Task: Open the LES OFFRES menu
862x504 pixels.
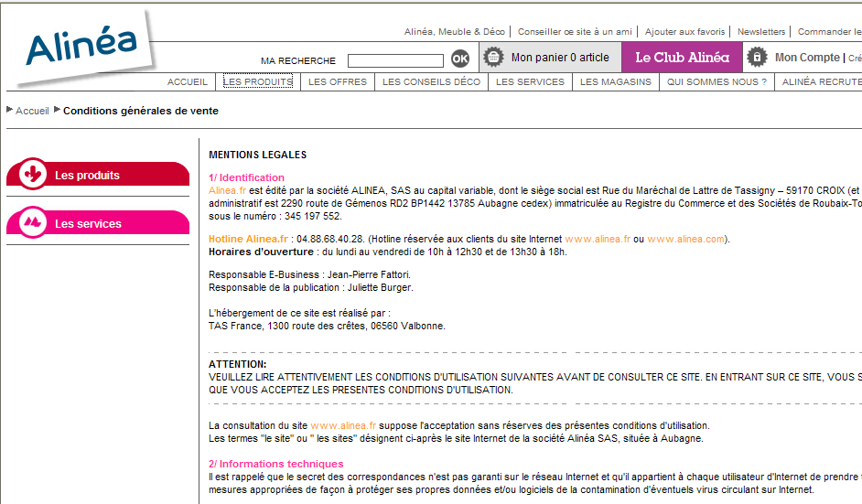Action: (x=338, y=82)
